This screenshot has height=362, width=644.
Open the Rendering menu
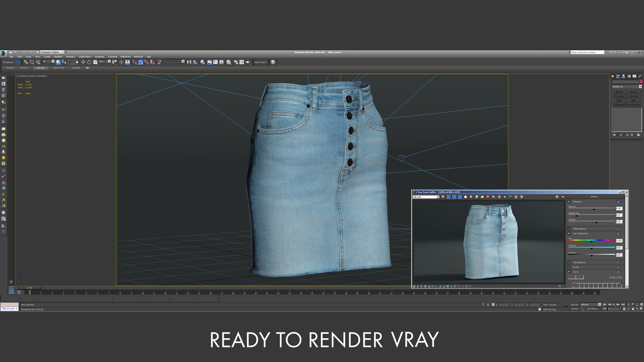[x=99, y=57]
